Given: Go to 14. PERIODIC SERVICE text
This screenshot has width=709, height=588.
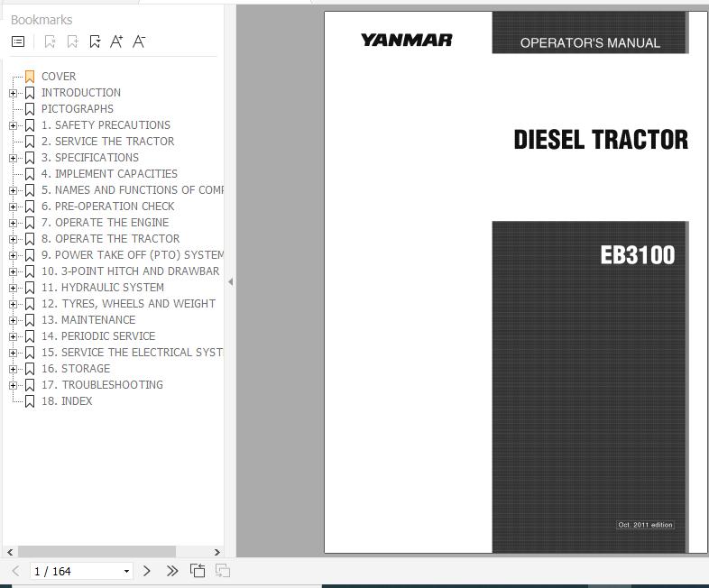Looking at the screenshot, I should coord(98,336).
